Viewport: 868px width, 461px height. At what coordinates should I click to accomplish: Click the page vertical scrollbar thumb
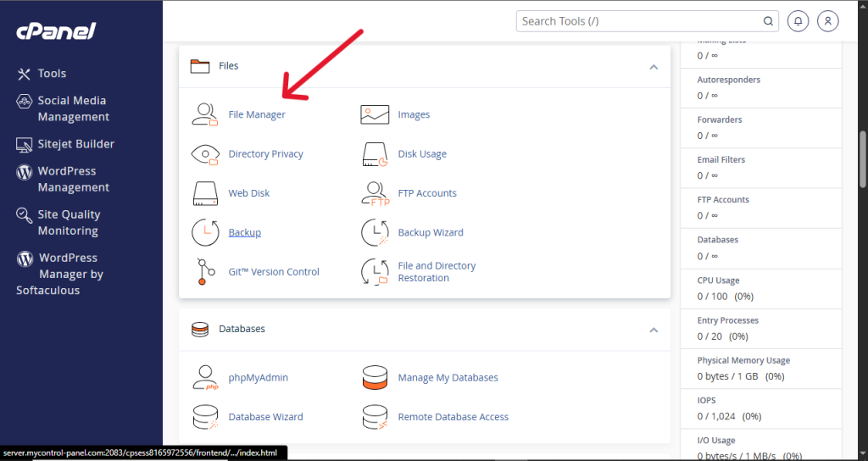862,158
